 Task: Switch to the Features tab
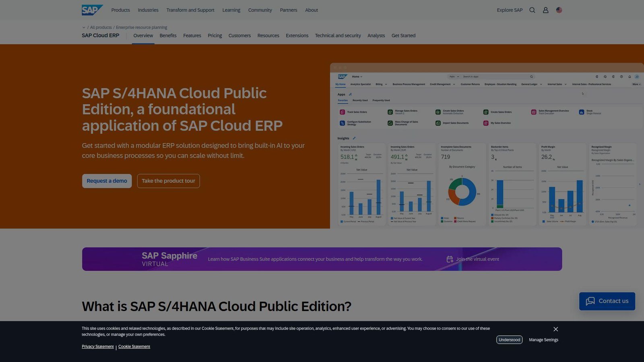(x=192, y=35)
